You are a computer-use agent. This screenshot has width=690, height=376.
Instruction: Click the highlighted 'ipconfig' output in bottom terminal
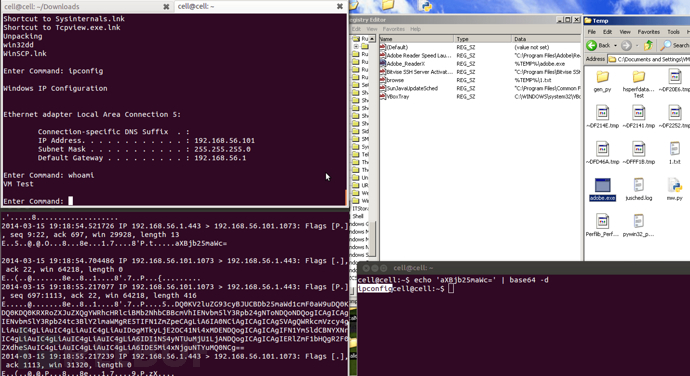coord(374,288)
